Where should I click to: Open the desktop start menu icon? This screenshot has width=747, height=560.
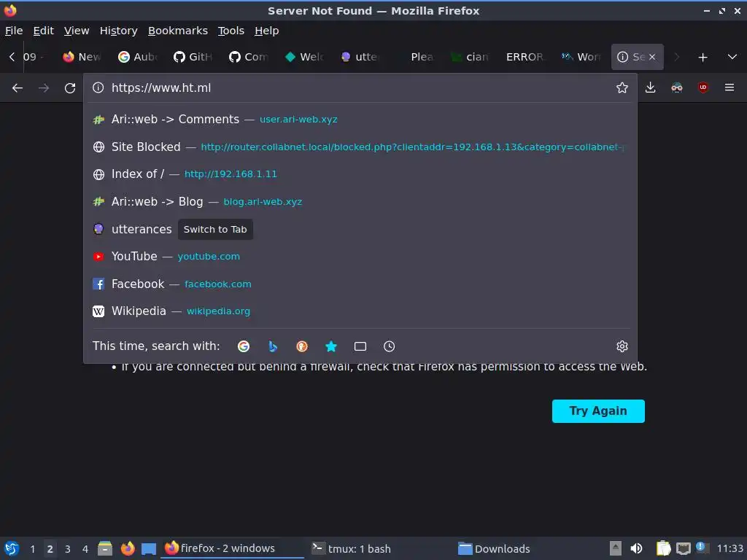[x=12, y=548]
